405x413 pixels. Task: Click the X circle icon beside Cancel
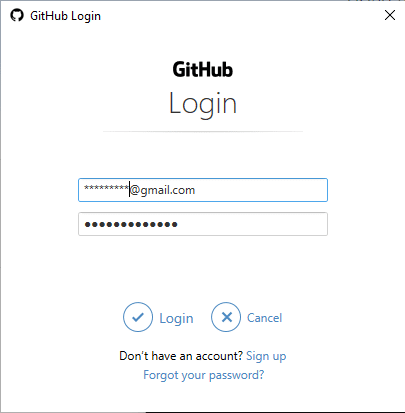click(226, 317)
